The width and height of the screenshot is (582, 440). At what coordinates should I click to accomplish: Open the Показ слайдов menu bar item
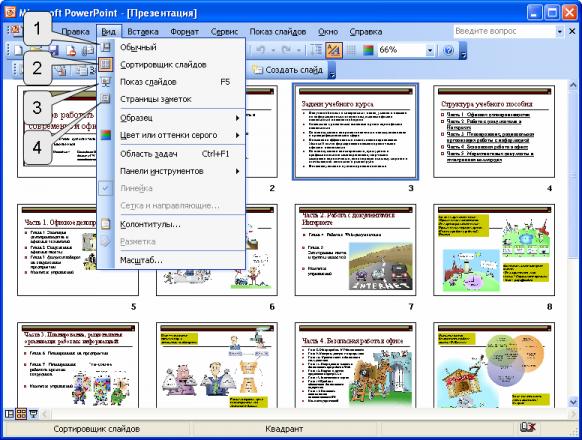[x=278, y=32]
